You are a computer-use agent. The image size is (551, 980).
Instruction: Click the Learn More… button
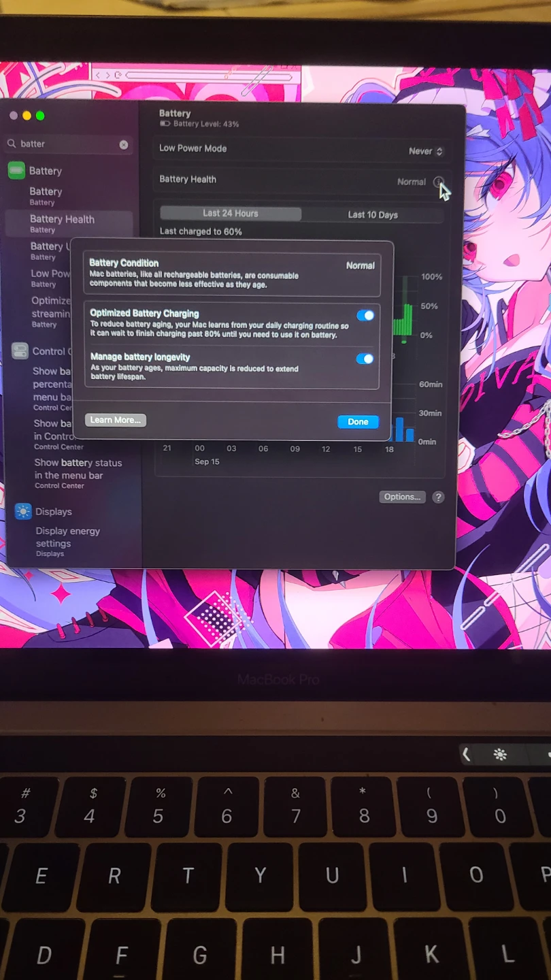pos(116,420)
